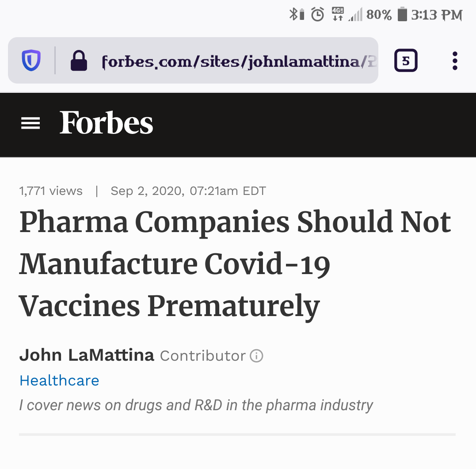Tap the alarm clock status icon
The width and height of the screenshot is (476, 469).
317,15
